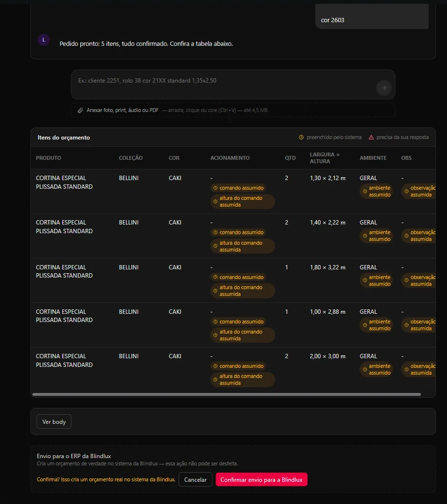Click the 'preenchido pelo sistema' legend label

tap(334, 137)
